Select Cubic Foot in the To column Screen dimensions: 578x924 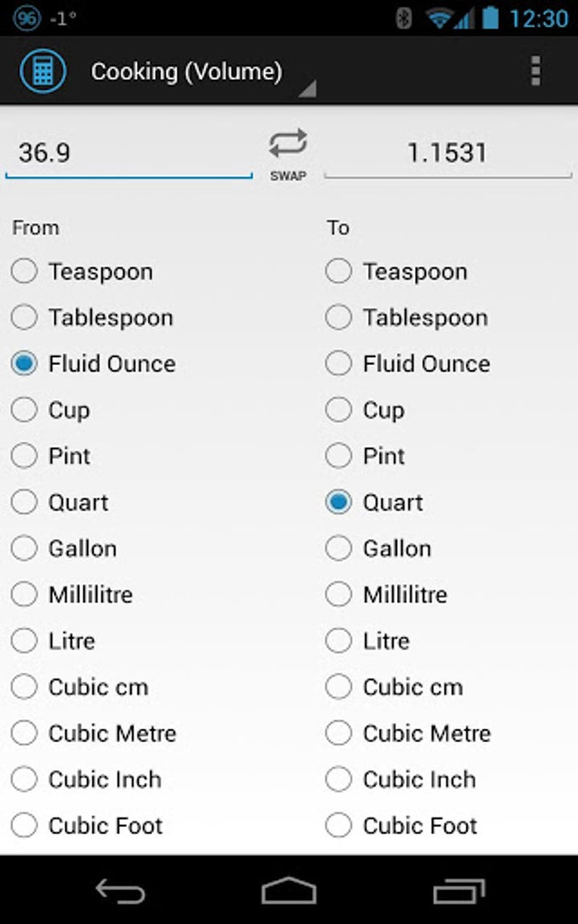[x=402, y=825]
